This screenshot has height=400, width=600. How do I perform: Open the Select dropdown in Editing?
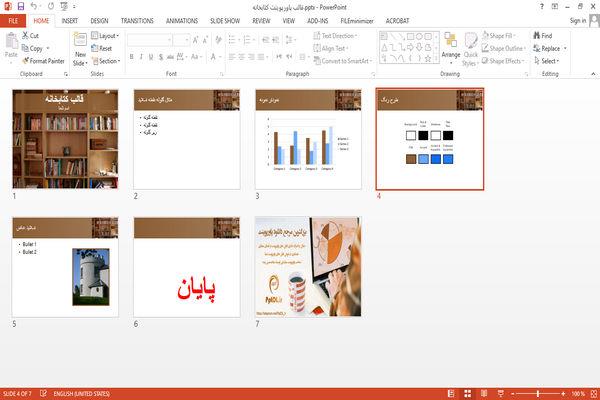[x=547, y=61]
